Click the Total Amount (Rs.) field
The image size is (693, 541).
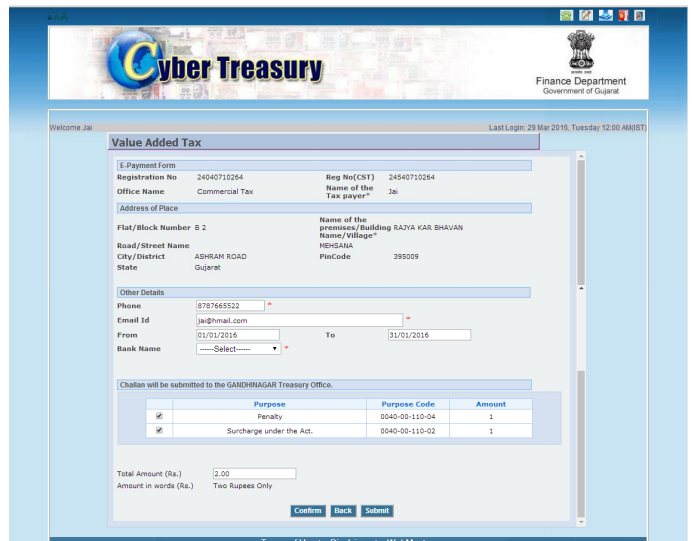tap(254, 473)
